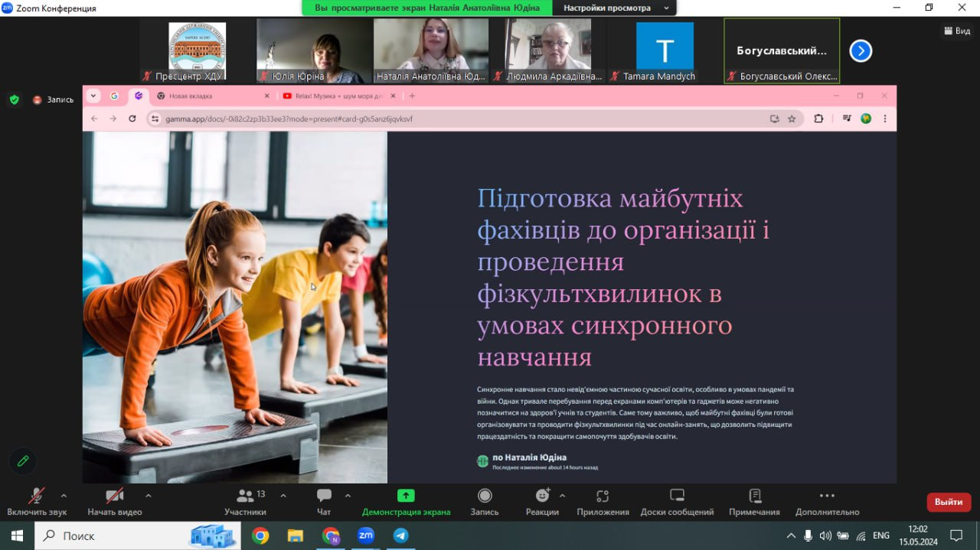Expand arrow next to Участники

pyautogui.click(x=283, y=495)
